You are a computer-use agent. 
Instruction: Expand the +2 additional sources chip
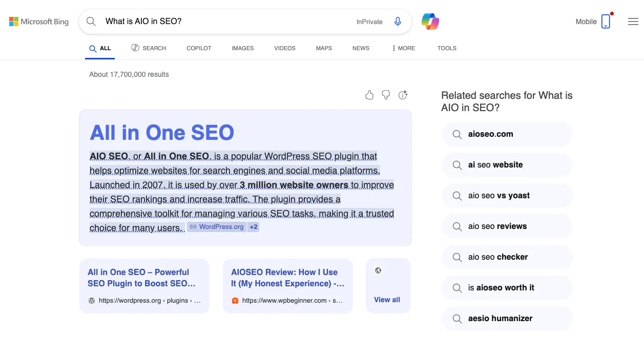[x=254, y=227]
